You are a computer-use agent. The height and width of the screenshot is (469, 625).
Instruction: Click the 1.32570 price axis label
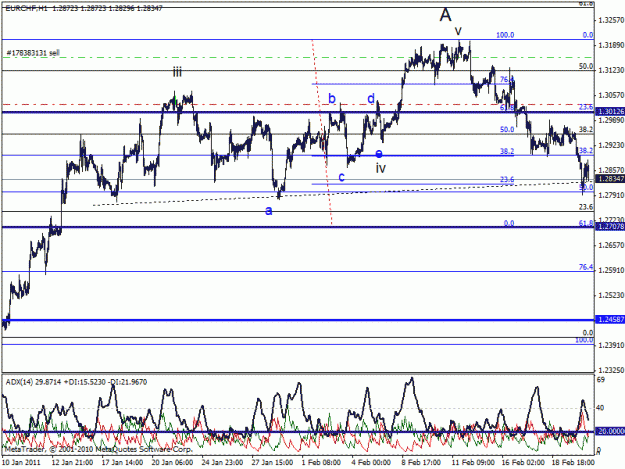click(611, 20)
